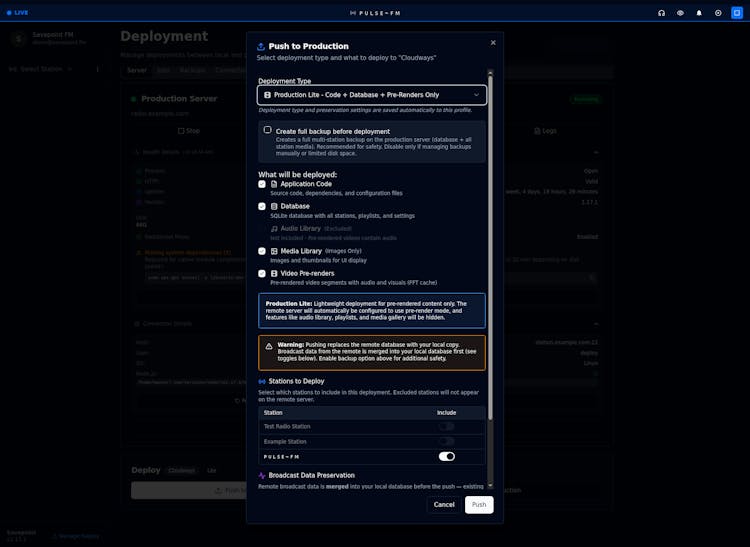Uncheck the Media Library checkbox
The height and width of the screenshot is (547, 750).
pyautogui.click(x=262, y=251)
